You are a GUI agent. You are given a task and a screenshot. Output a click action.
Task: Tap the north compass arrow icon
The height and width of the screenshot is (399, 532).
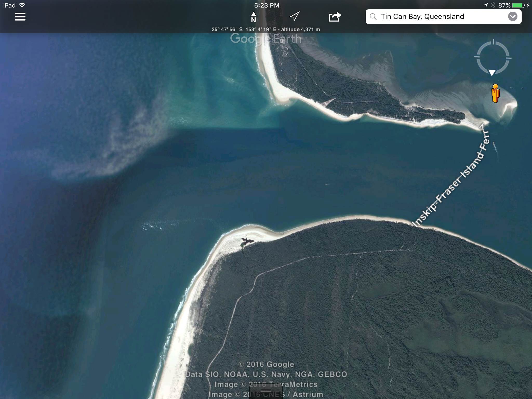click(254, 17)
